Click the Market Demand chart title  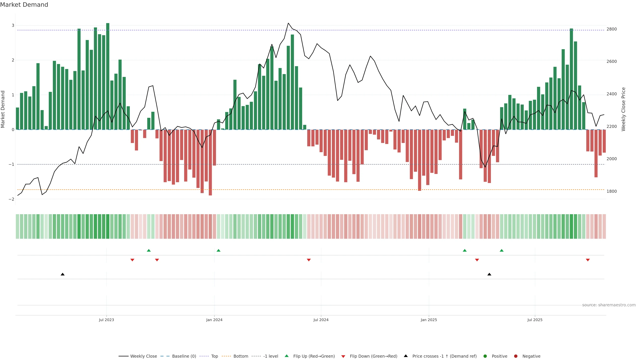click(24, 5)
